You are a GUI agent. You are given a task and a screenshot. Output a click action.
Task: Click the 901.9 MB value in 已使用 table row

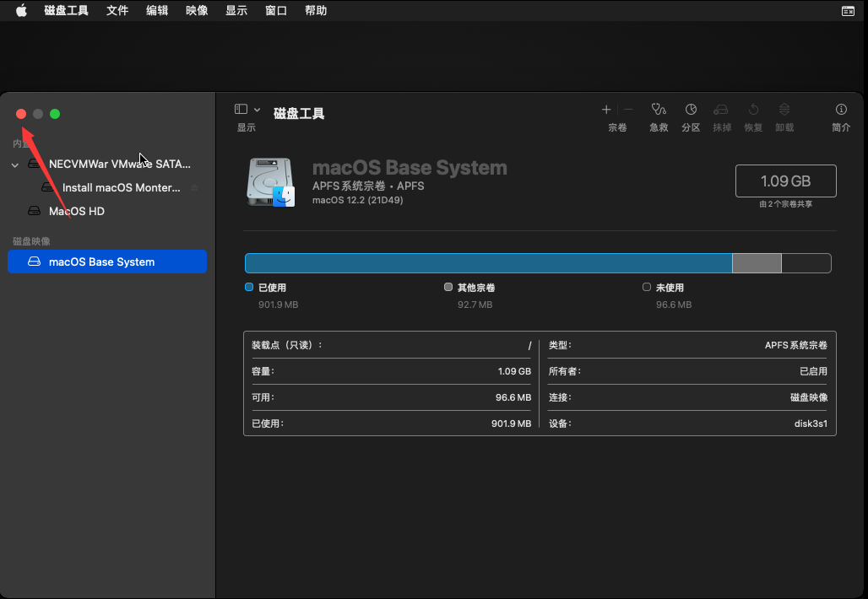pos(511,424)
